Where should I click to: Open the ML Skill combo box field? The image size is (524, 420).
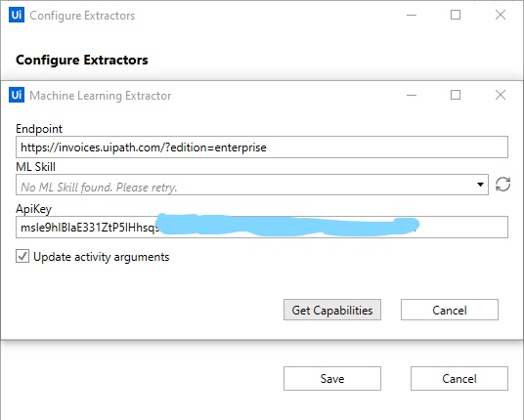click(252, 185)
